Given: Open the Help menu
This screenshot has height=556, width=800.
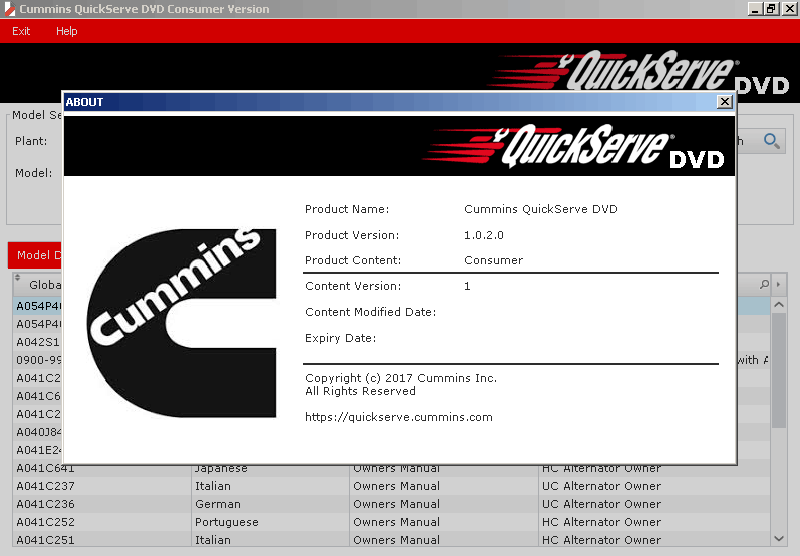Looking at the screenshot, I should (x=66, y=31).
